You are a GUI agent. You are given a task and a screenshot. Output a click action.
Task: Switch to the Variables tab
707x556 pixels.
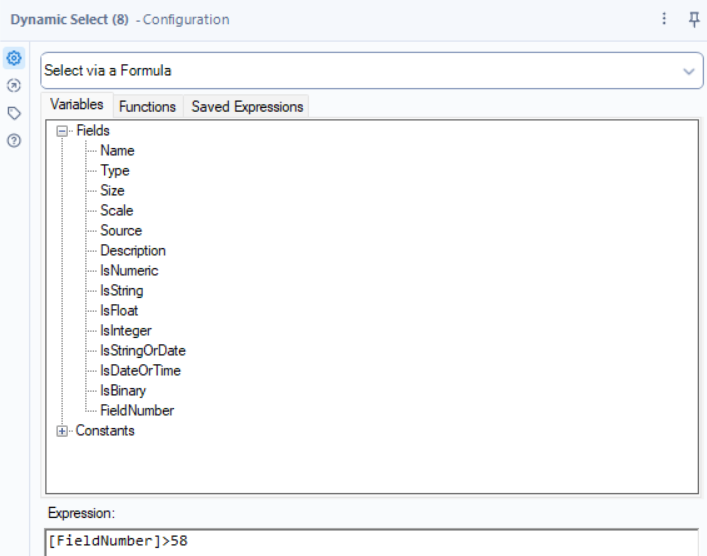coord(77,105)
